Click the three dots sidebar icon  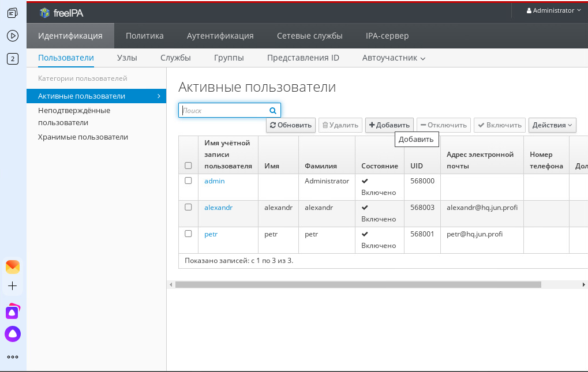pyautogui.click(x=13, y=356)
